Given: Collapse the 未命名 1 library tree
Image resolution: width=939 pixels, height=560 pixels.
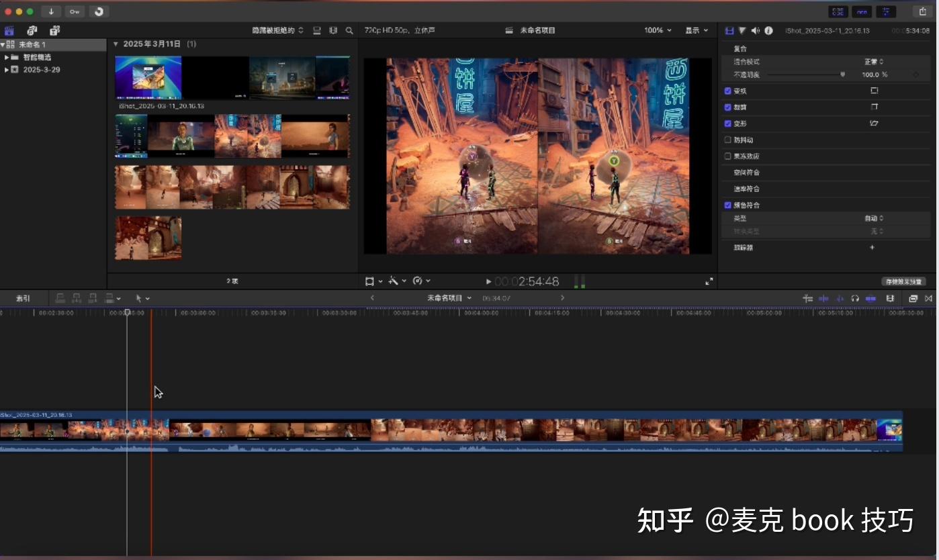Looking at the screenshot, I should pyautogui.click(x=3, y=44).
